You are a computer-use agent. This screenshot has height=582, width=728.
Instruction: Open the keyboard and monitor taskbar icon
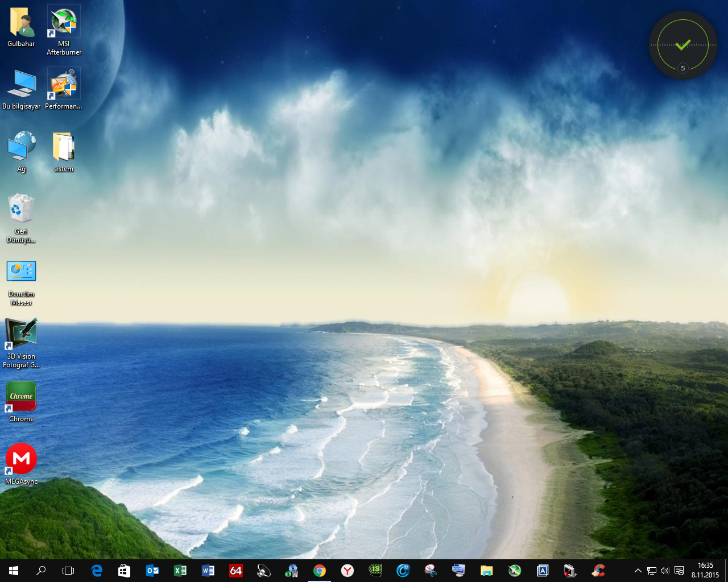click(459, 571)
